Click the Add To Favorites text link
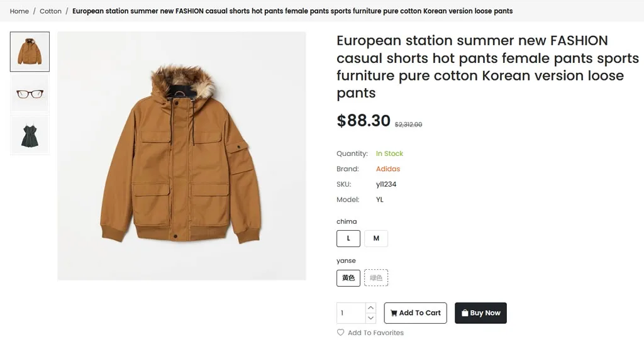Viewport: 644px width, 349px height. tap(375, 333)
